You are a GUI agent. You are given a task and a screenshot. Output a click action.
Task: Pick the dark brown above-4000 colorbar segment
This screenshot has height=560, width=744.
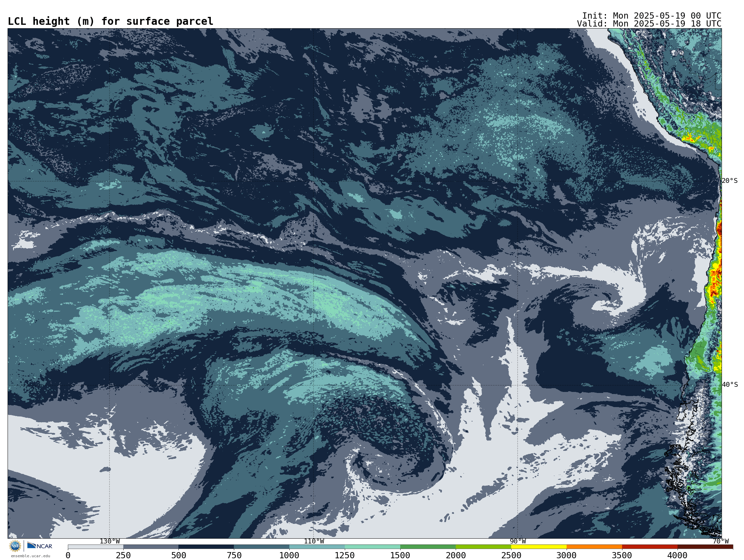tap(705, 547)
